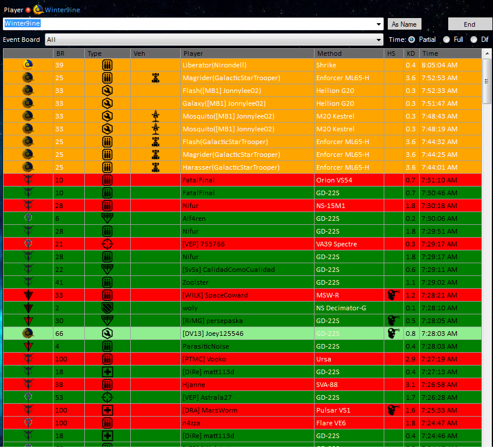Select the FatalFinal Orion VS54 row
The width and height of the screenshot is (493, 448).
(x=242, y=180)
